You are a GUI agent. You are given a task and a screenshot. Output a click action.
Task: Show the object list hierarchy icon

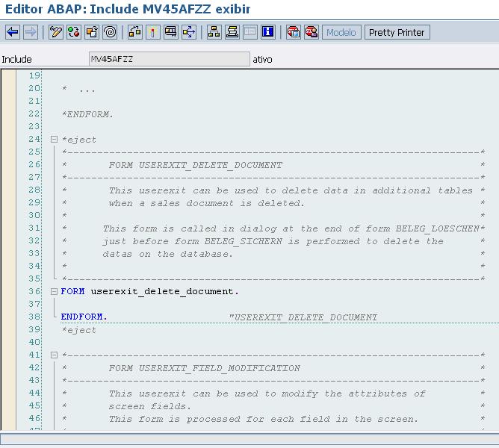(214, 32)
